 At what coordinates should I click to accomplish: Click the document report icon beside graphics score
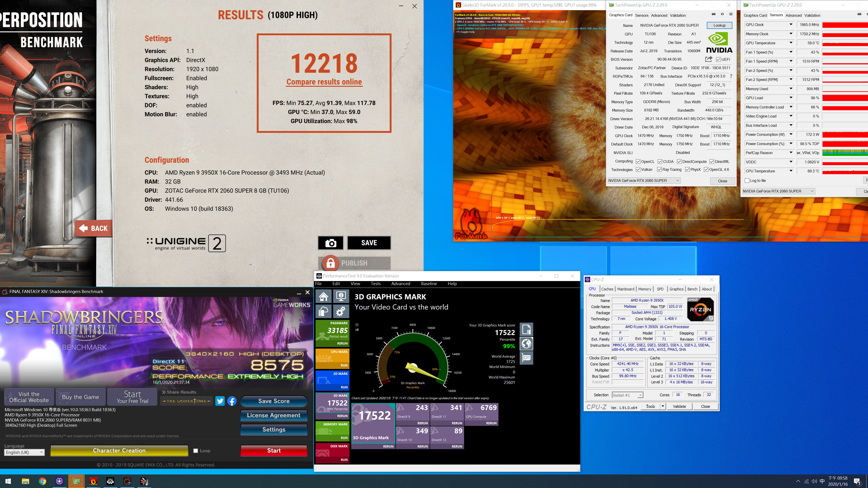click(526, 329)
